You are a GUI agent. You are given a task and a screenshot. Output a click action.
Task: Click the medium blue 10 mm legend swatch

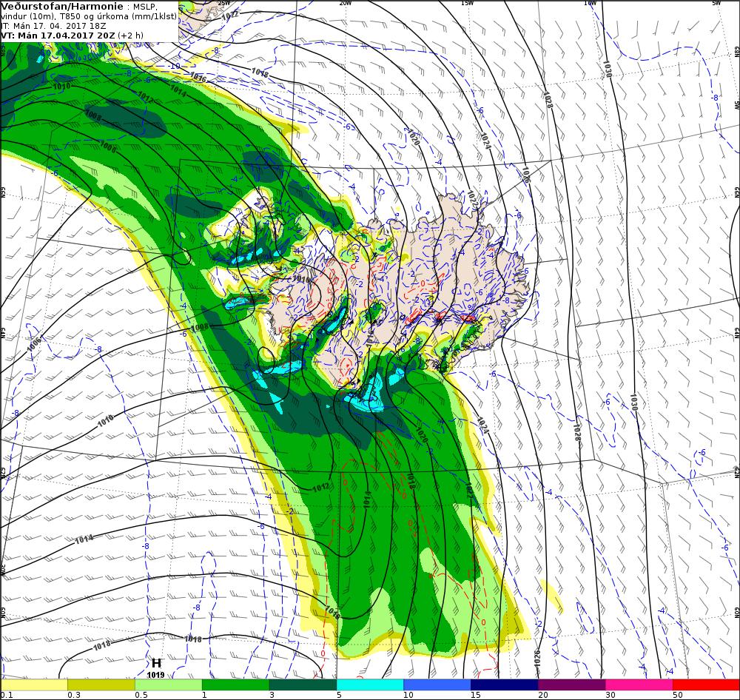point(437,685)
